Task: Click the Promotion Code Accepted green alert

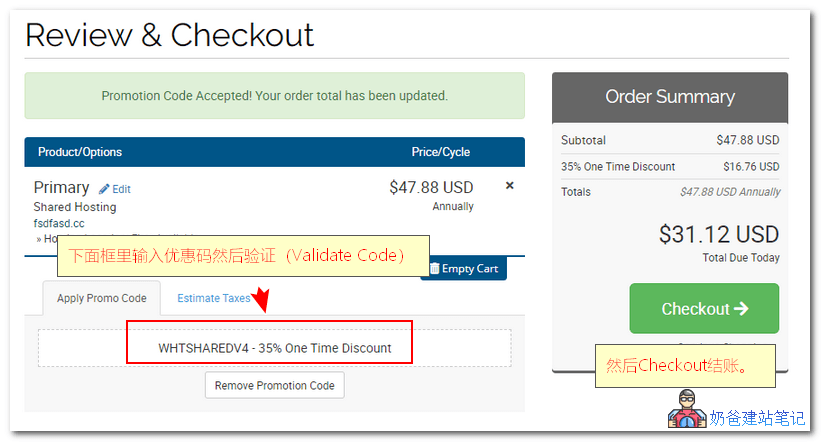Action: [x=274, y=96]
